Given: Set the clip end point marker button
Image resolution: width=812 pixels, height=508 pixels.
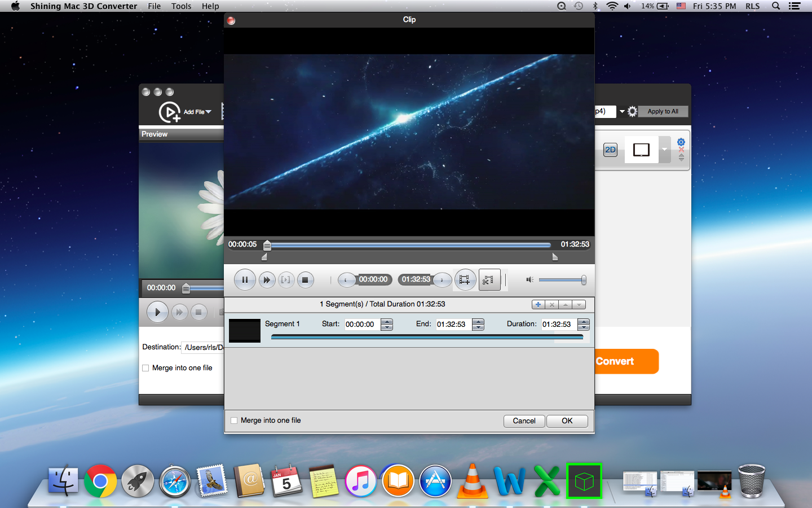Looking at the screenshot, I should click(442, 280).
